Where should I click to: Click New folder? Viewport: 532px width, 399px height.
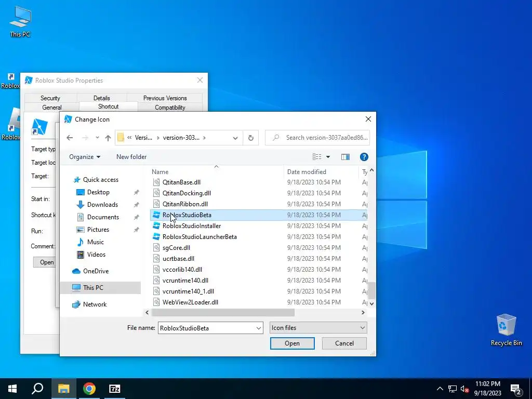point(131,157)
